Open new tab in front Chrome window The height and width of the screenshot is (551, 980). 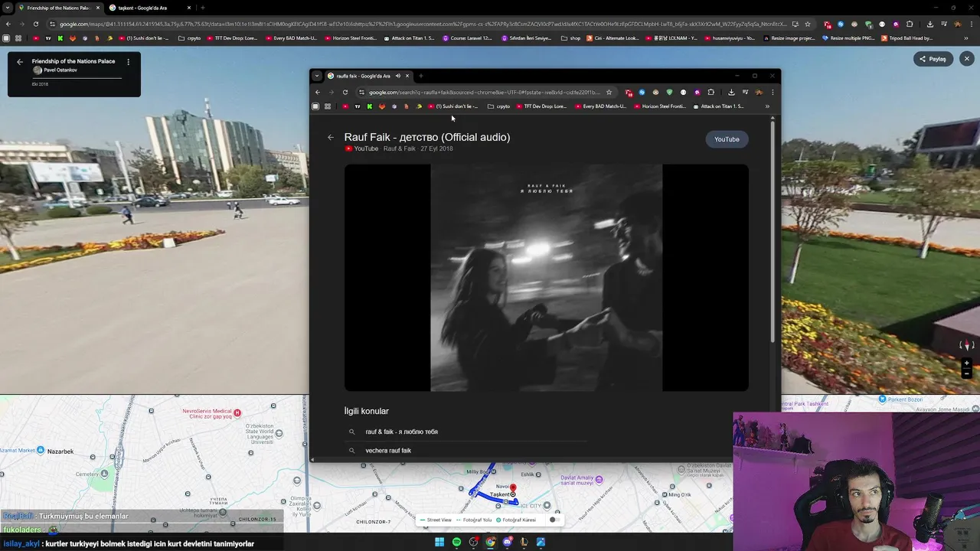point(420,76)
